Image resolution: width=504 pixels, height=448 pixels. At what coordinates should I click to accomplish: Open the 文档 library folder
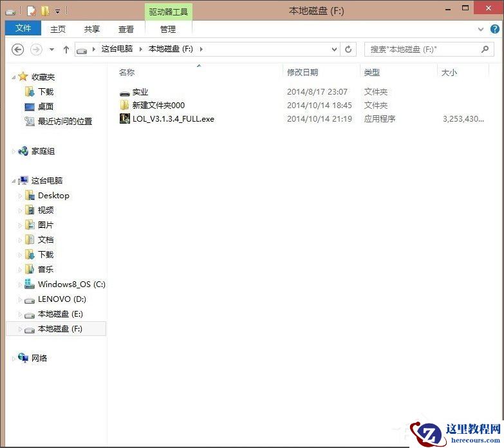coord(46,239)
